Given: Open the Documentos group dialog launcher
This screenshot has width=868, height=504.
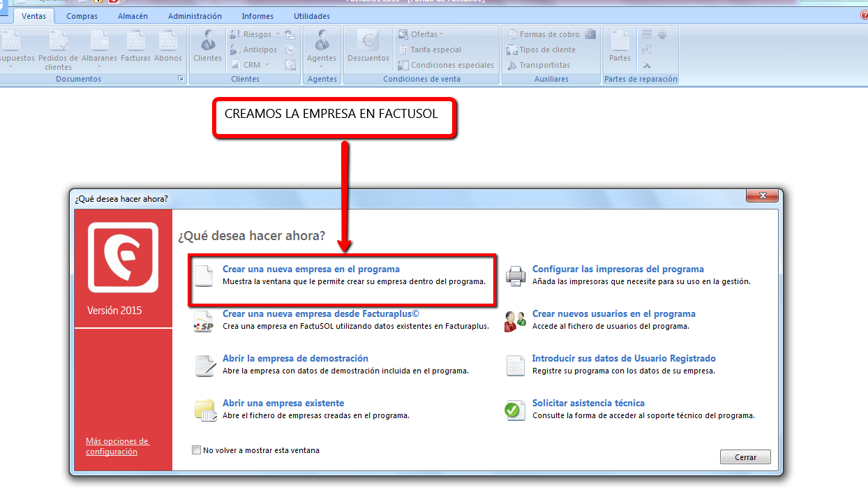Looking at the screenshot, I should (x=181, y=79).
